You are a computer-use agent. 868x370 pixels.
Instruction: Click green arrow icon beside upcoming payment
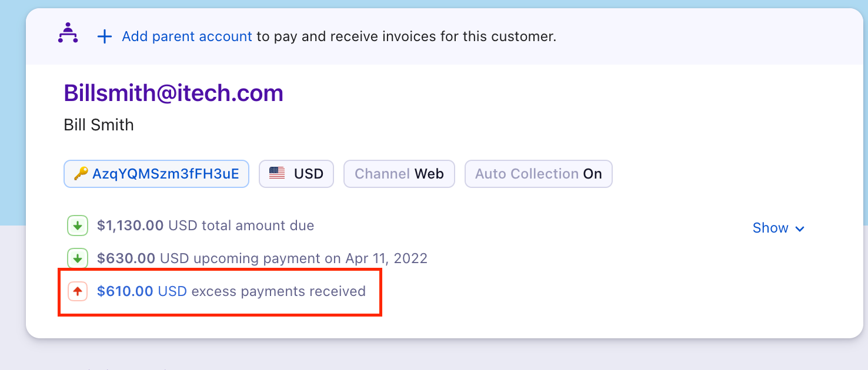[x=77, y=258]
